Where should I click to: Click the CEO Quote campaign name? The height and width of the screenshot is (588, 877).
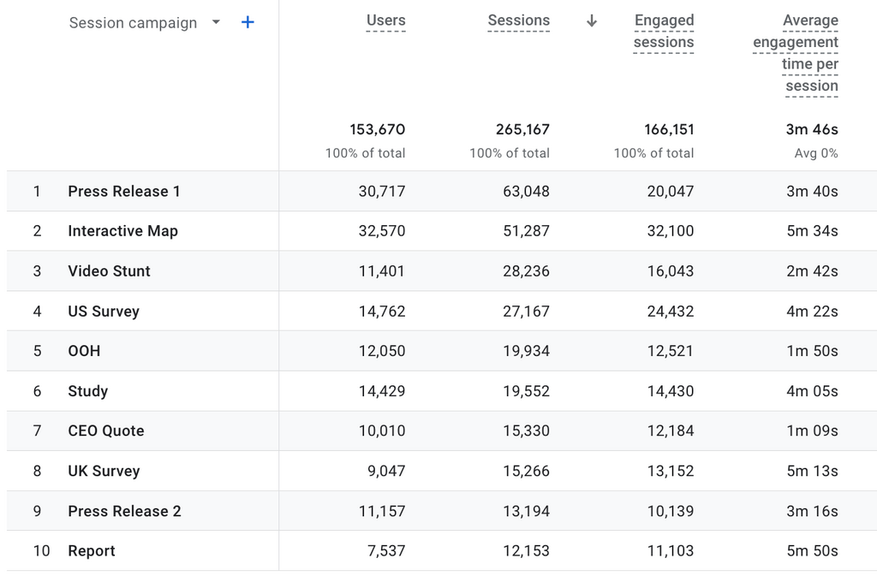pyautogui.click(x=106, y=431)
